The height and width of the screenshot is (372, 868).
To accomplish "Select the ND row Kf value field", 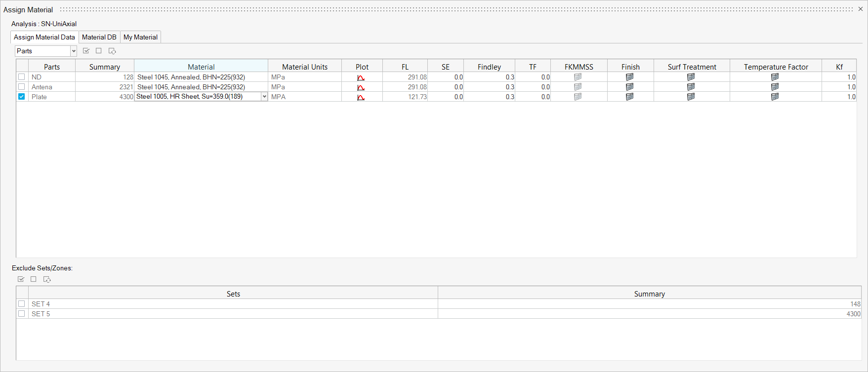I will 839,77.
